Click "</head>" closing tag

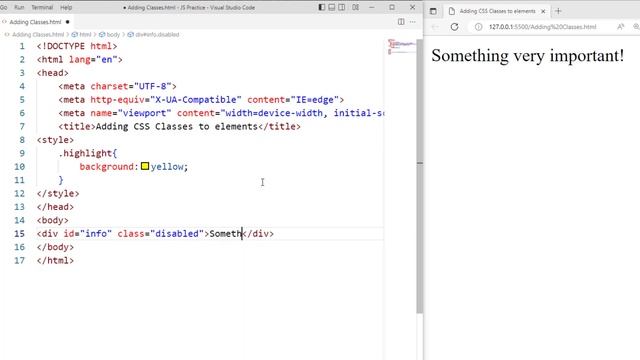55,207
